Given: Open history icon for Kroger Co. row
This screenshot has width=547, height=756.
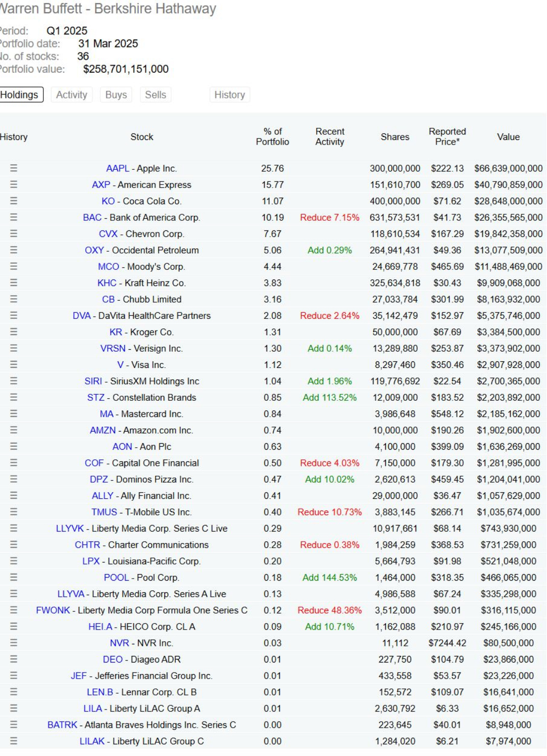Looking at the screenshot, I should (14, 332).
